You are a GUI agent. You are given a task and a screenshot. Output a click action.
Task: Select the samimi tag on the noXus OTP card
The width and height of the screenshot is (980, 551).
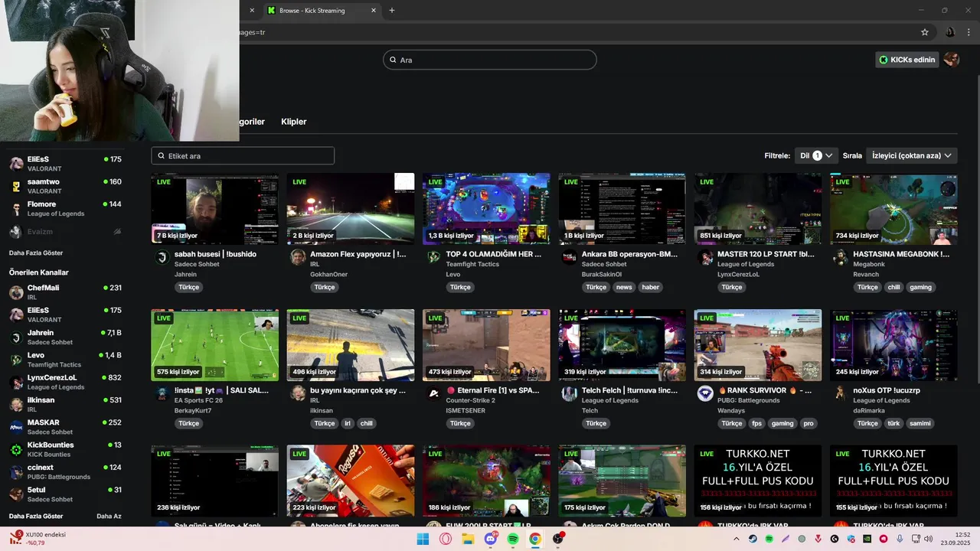[920, 423]
